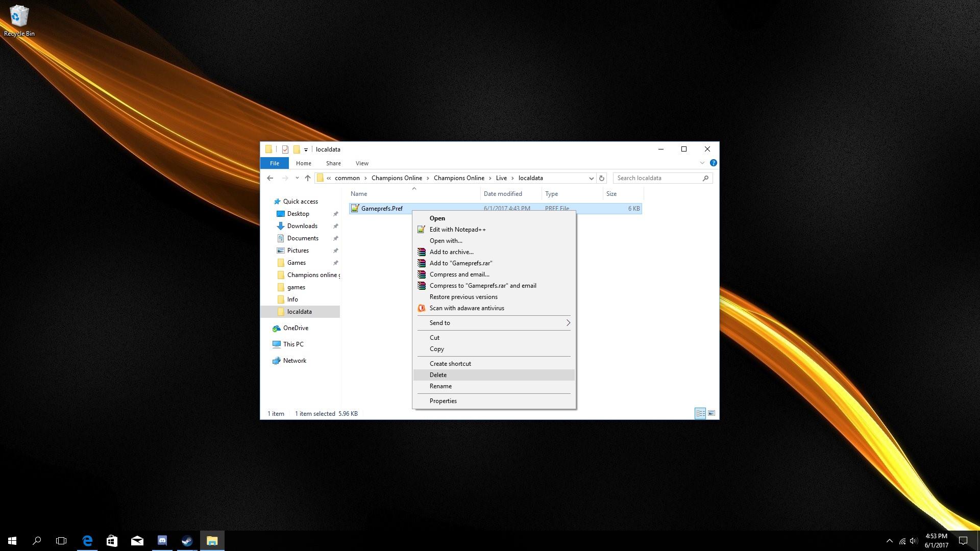Viewport: 980px width, 551px height.
Task: Open the View ribbon tab
Action: tap(362, 163)
